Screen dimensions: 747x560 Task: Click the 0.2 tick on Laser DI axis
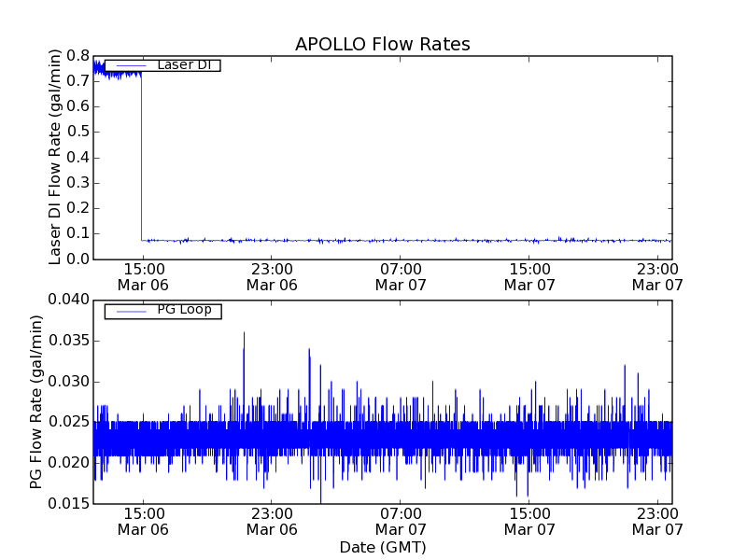78,208
